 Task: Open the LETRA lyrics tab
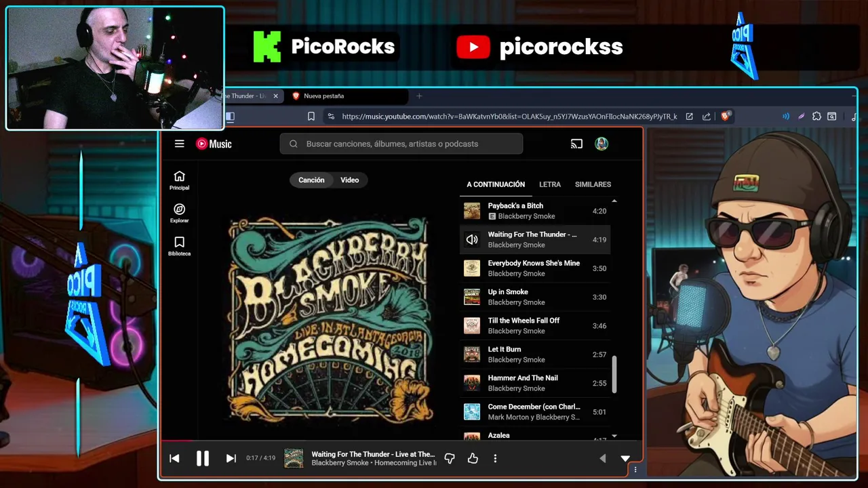click(x=550, y=184)
